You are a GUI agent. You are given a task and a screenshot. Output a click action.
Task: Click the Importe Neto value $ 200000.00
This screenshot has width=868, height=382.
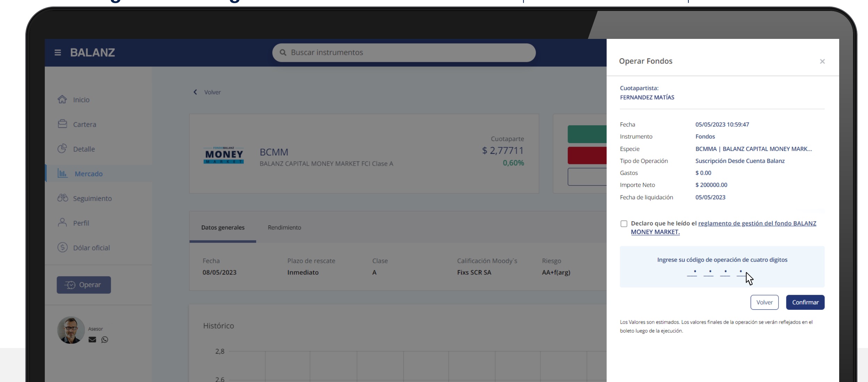point(711,185)
